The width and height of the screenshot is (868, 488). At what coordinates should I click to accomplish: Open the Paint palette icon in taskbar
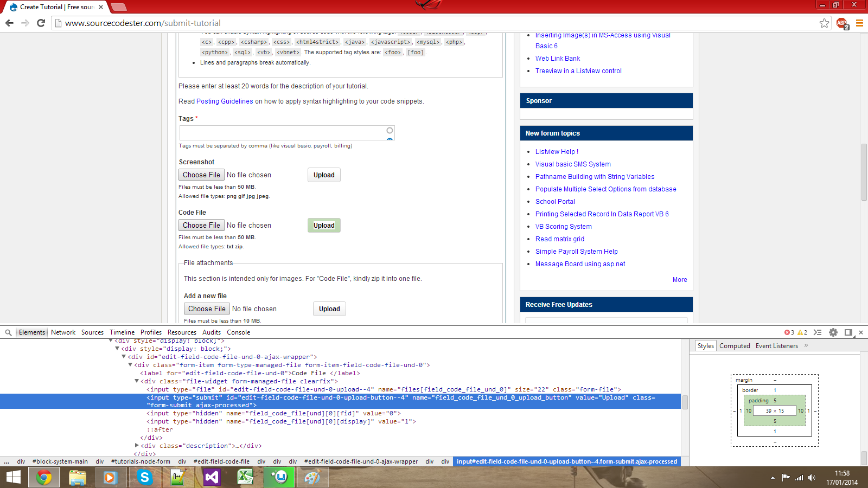(312, 477)
